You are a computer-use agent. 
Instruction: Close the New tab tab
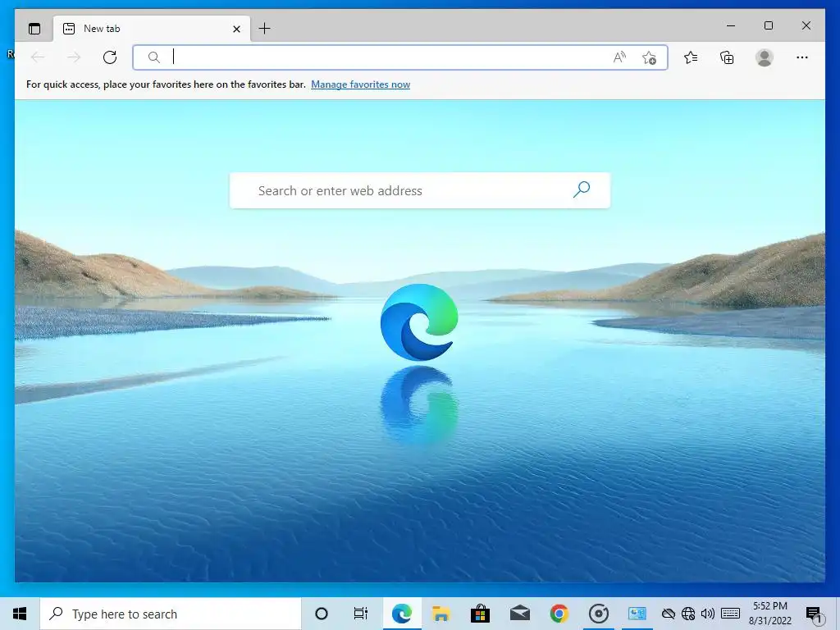(x=236, y=29)
